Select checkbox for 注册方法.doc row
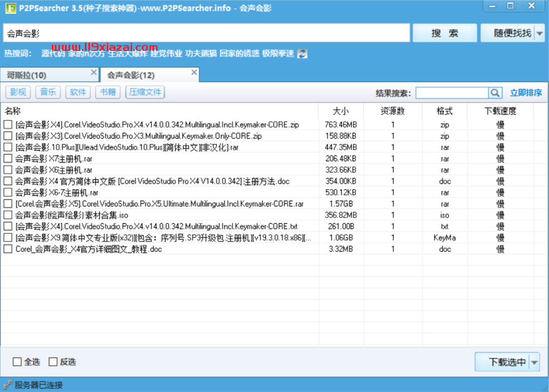The image size is (549, 392). [8, 181]
